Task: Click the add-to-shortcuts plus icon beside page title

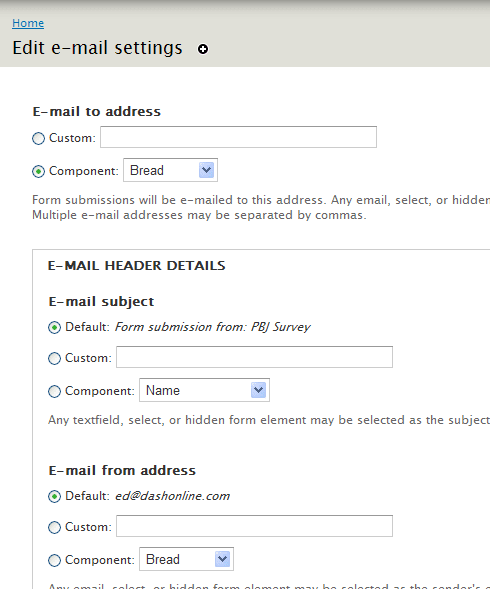Action: click(x=203, y=49)
